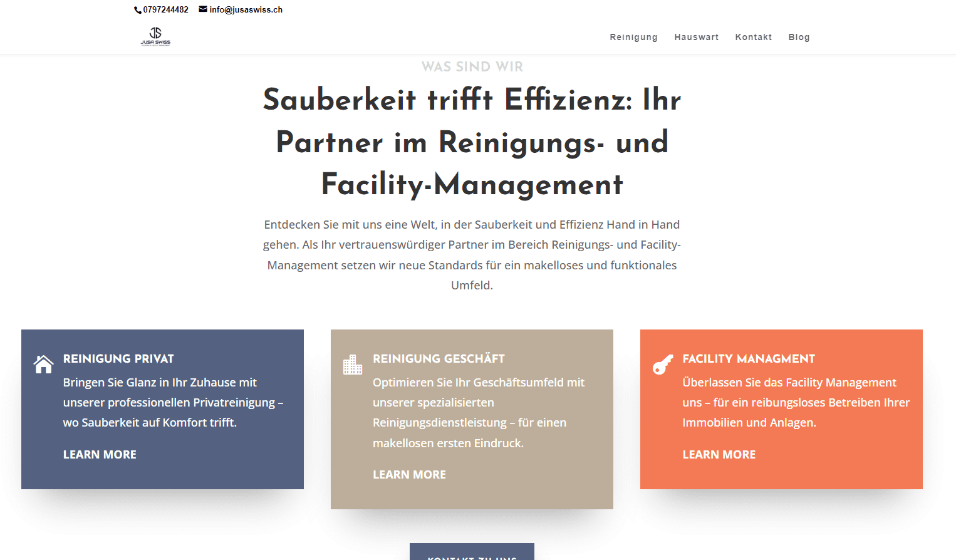
Task: Click the partially visible Kontakt zu uns button
Action: coord(472,552)
